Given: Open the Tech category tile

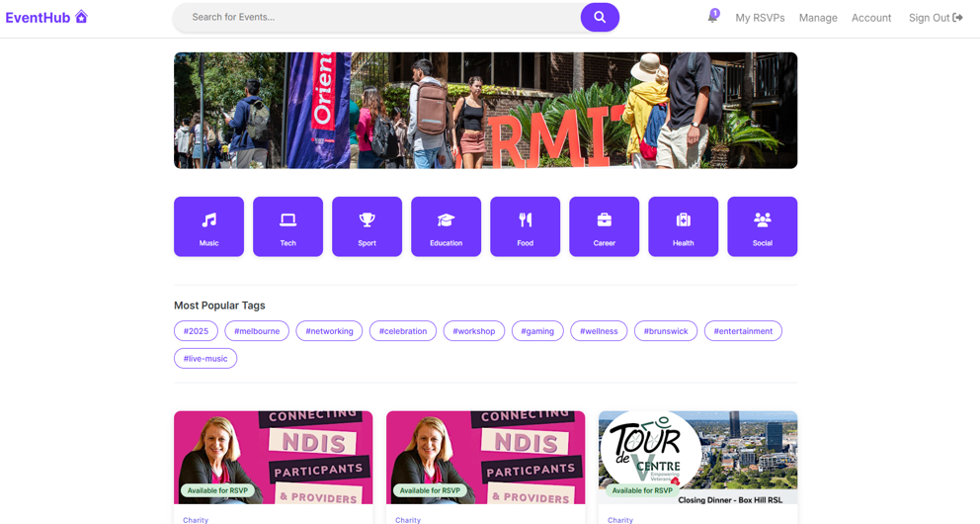Looking at the screenshot, I should [x=287, y=226].
